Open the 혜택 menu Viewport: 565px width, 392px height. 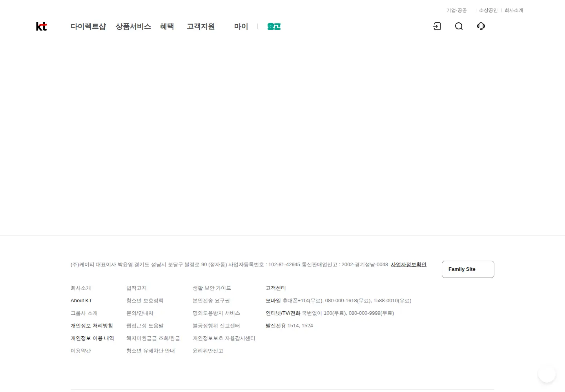point(167,26)
